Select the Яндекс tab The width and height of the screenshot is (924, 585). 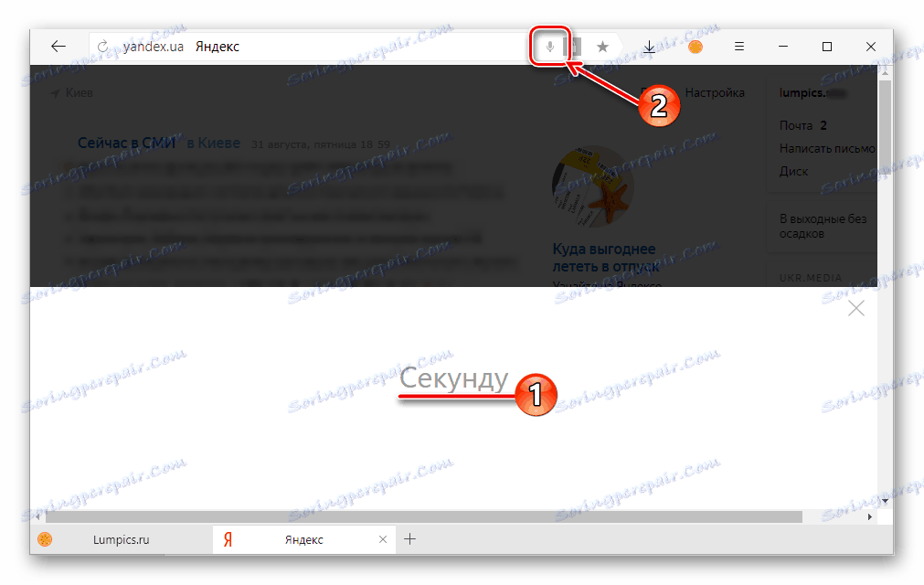pos(303,539)
